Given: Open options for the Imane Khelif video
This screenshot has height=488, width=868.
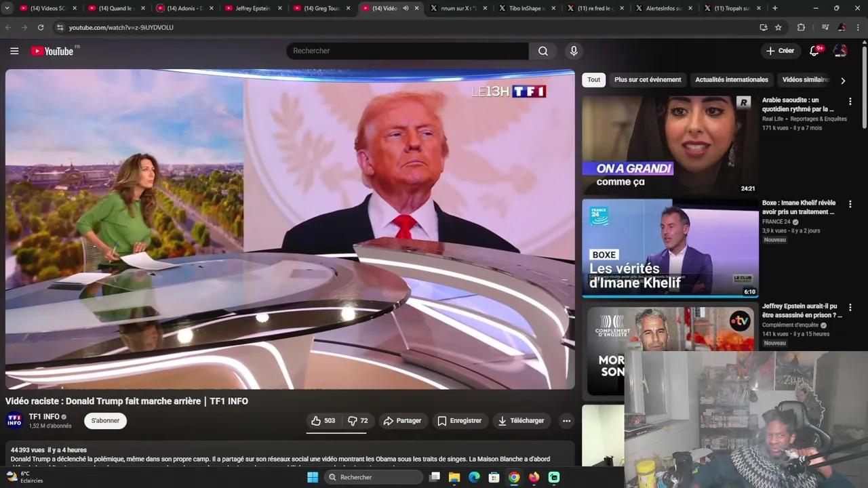Looking at the screenshot, I should (x=850, y=203).
